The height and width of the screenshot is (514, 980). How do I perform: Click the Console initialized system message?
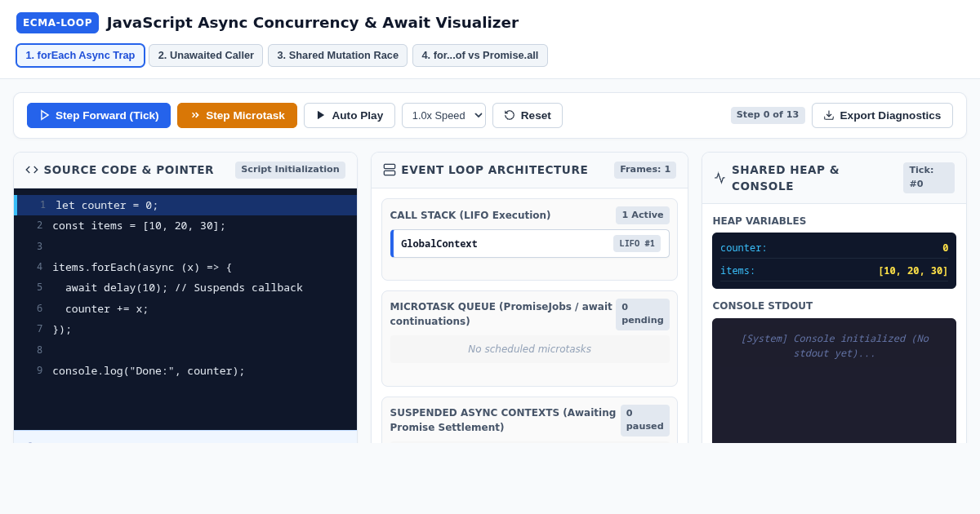pos(834,346)
